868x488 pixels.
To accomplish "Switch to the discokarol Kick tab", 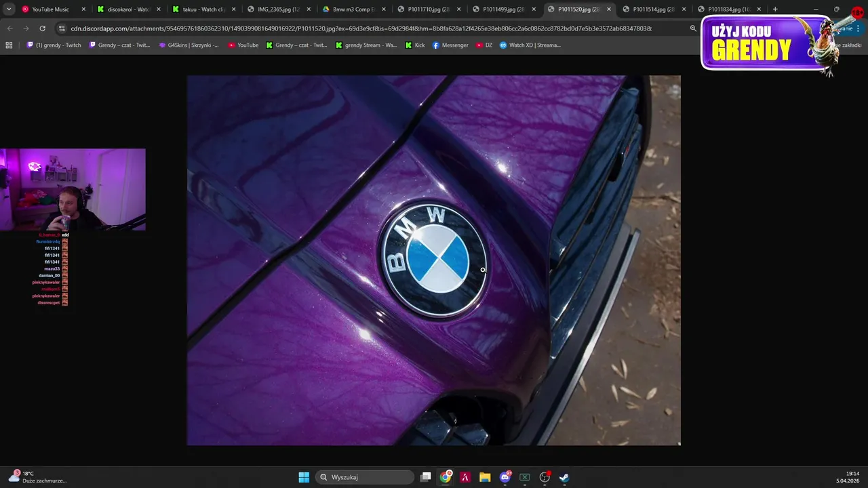I will (x=128, y=9).
